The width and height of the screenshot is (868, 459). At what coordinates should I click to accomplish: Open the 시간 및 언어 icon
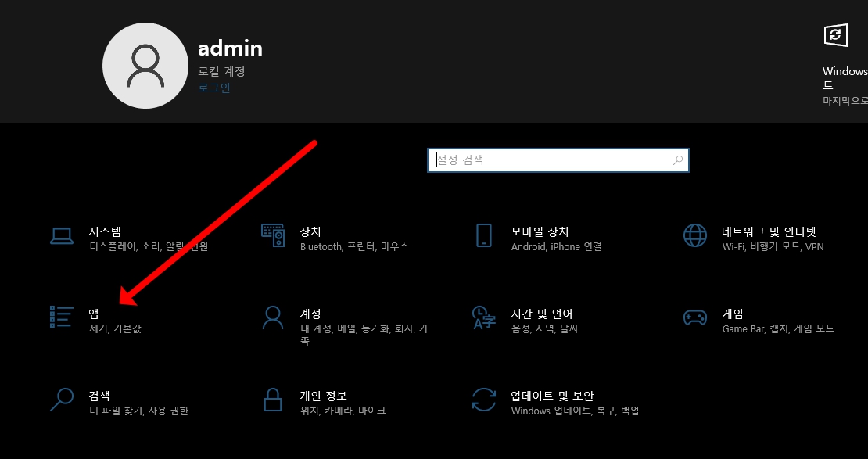[x=484, y=318]
